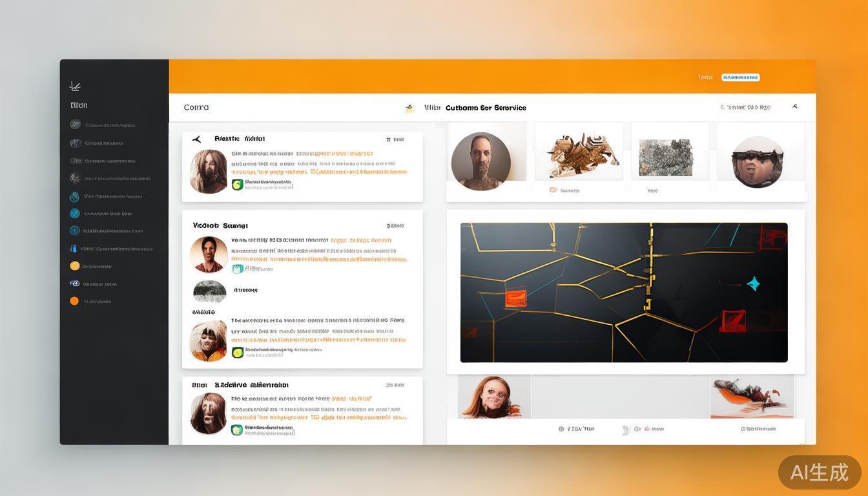868x496 pixels.
Task: Click the solid orange circle icon in sidebar
Action: click(74, 301)
